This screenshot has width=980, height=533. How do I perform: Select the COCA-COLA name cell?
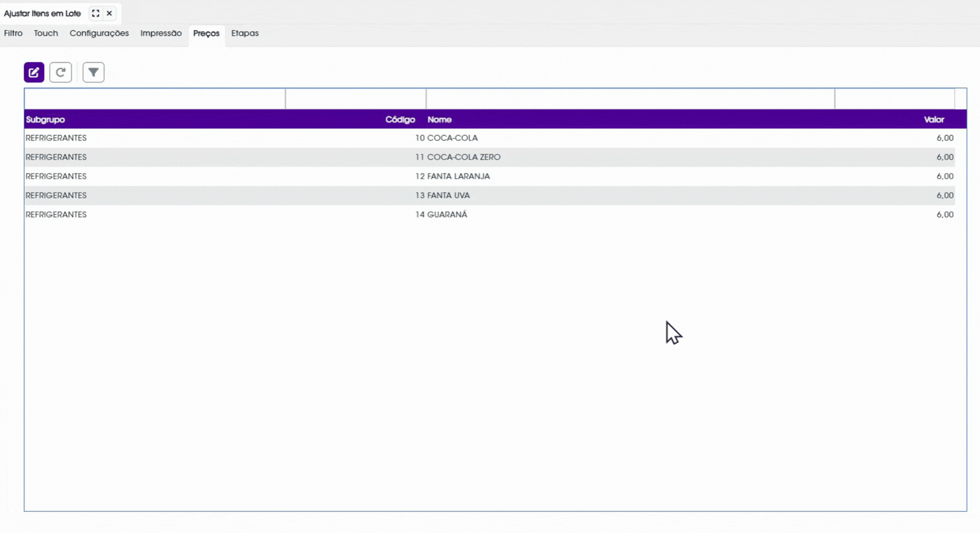(452, 138)
